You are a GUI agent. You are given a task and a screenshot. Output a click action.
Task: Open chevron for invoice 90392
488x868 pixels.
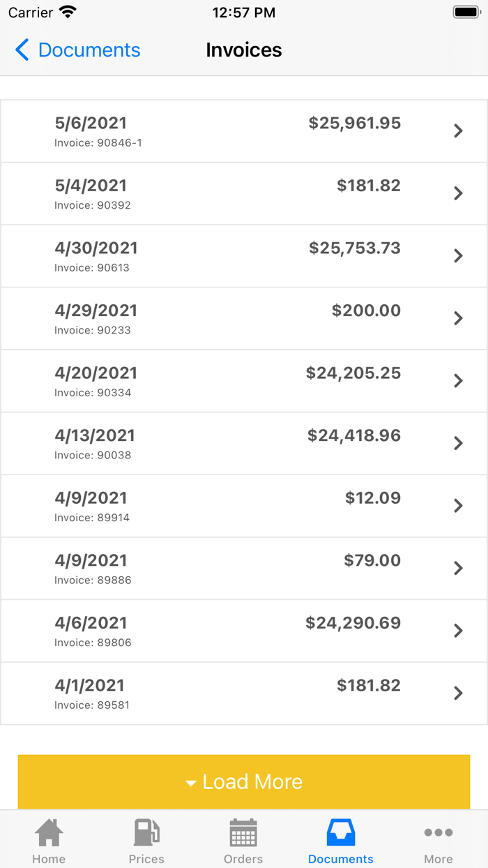pyautogui.click(x=458, y=193)
